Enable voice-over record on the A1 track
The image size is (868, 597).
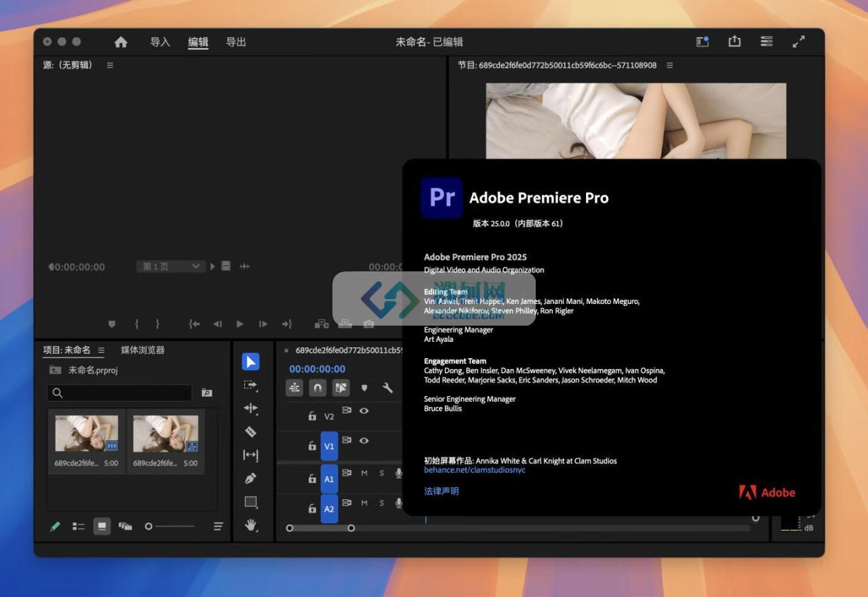coord(399,473)
